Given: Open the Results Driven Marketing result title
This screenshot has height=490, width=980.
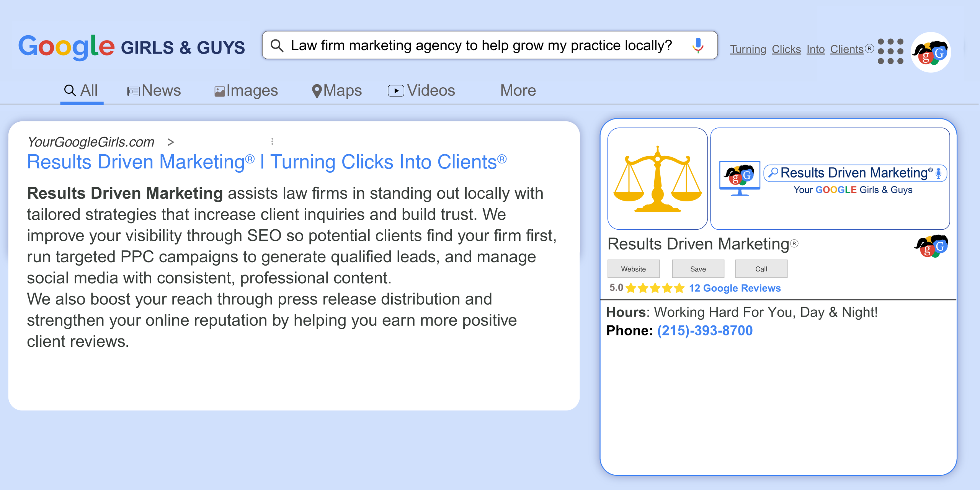Looking at the screenshot, I should click(267, 162).
